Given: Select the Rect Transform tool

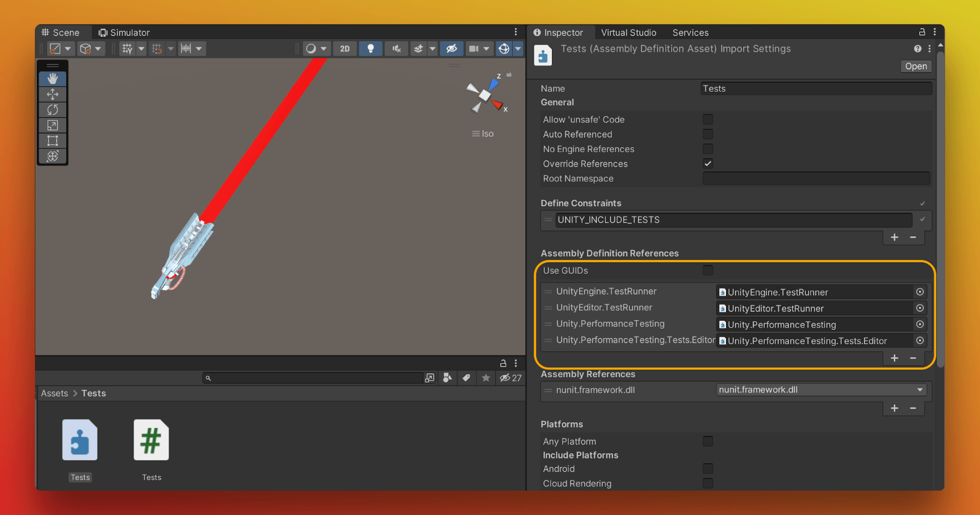Looking at the screenshot, I should [x=52, y=141].
